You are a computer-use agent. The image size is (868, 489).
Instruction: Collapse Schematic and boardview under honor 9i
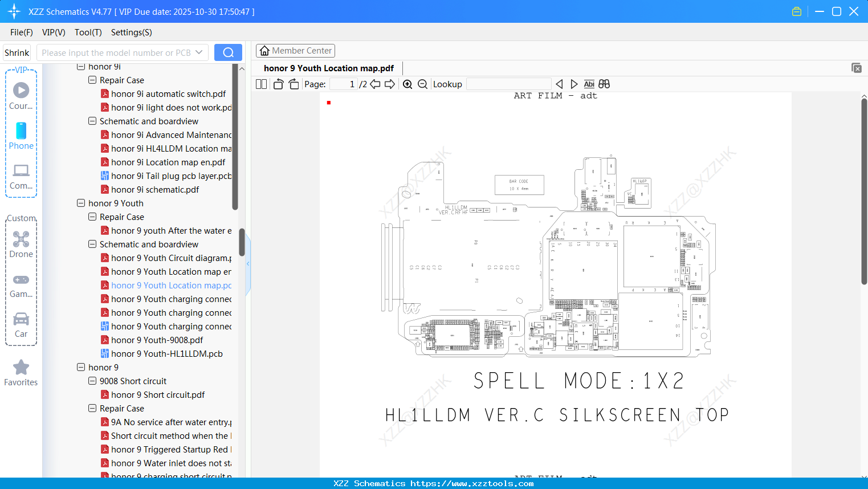click(x=92, y=121)
